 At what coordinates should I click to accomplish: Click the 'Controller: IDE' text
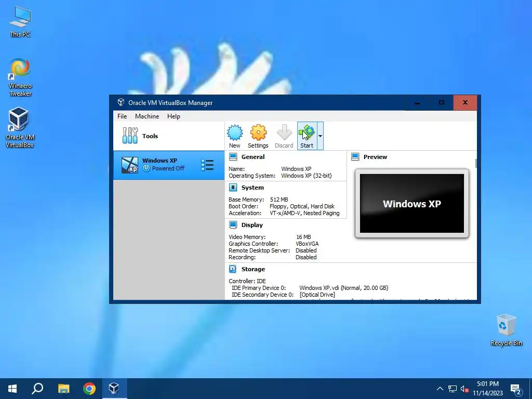(247, 281)
